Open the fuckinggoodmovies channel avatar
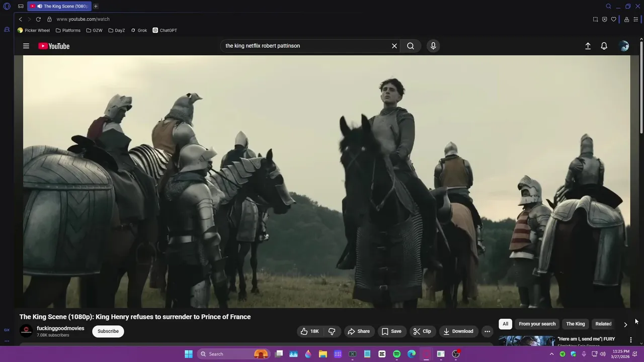Image resolution: width=644 pixels, height=362 pixels. pyautogui.click(x=26, y=331)
